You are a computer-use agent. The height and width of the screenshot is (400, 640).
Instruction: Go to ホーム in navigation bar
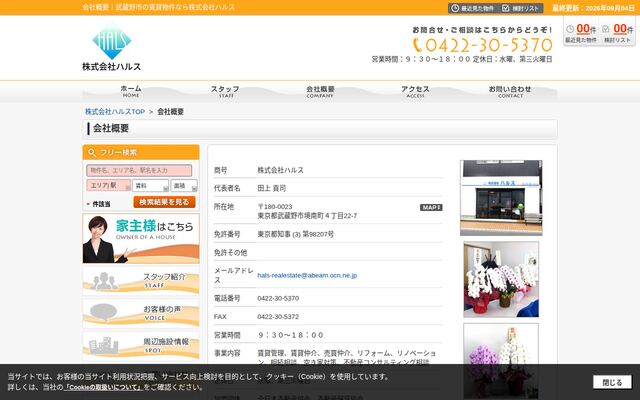pyautogui.click(x=131, y=91)
